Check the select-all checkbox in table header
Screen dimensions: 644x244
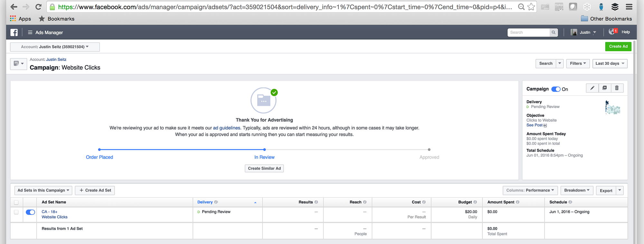click(x=16, y=202)
